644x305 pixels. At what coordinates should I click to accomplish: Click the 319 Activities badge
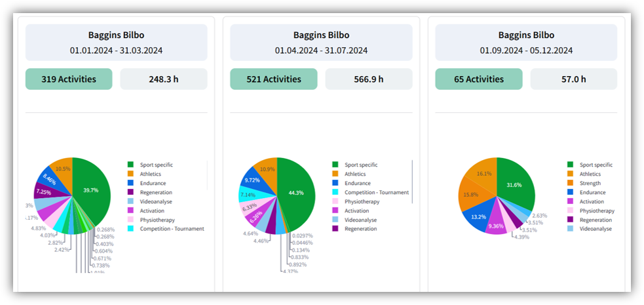(x=69, y=79)
